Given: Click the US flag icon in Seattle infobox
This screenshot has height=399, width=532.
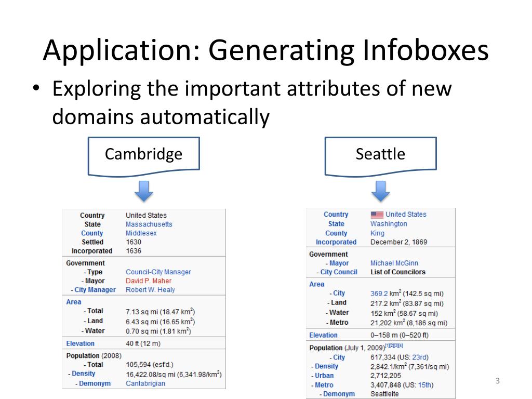Looking at the screenshot, I should 377,215.
